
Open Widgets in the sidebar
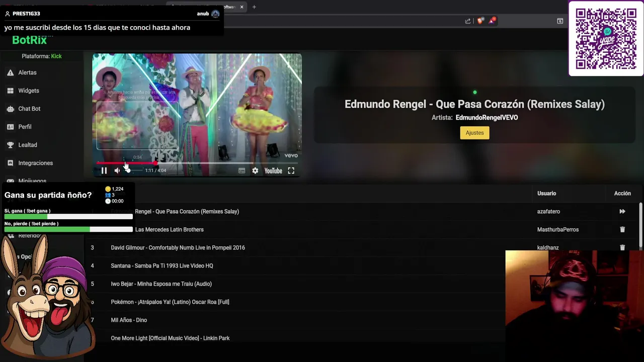[29, 90]
